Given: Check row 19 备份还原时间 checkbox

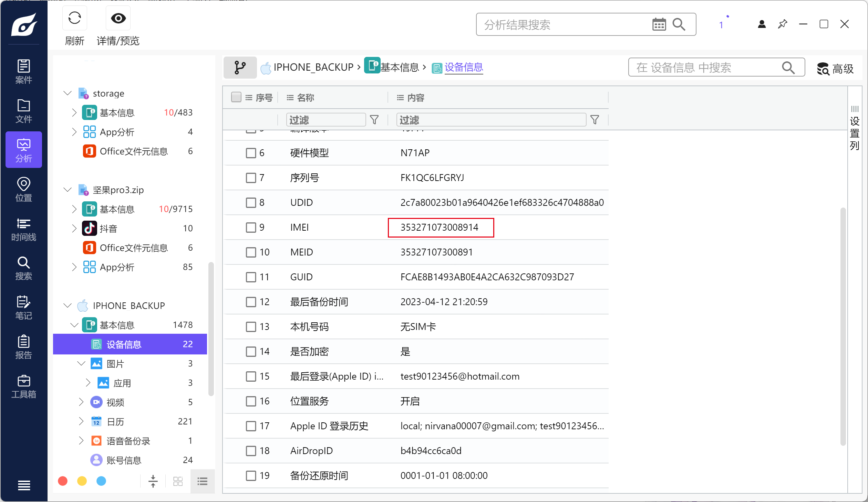Looking at the screenshot, I should coord(251,475).
